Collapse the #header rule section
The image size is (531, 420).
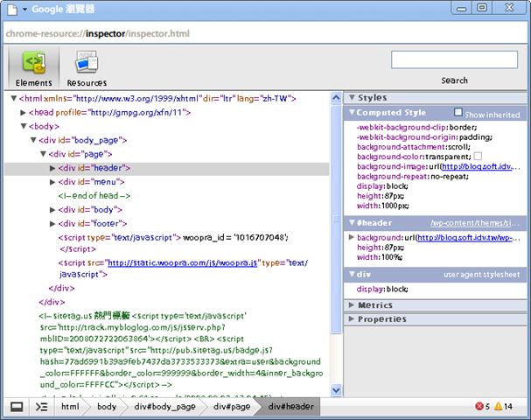pos(352,222)
